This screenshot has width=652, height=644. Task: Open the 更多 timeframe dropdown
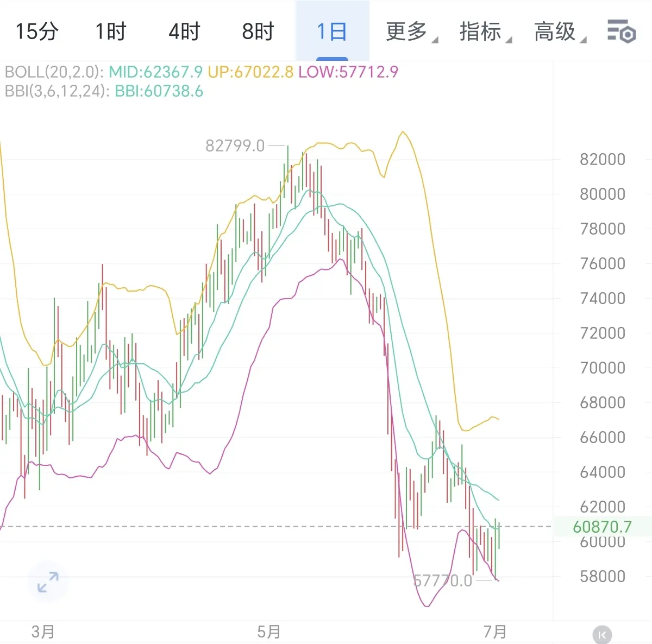pos(411,31)
